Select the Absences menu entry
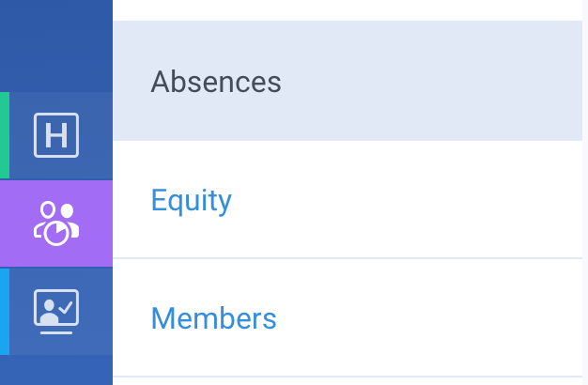The image size is (588, 385). [x=216, y=82]
